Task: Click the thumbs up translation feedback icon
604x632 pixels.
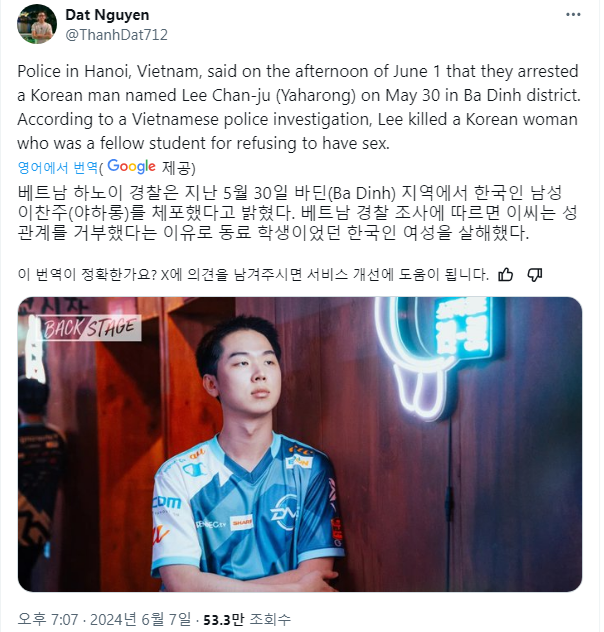Action: [x=505, y=275]
